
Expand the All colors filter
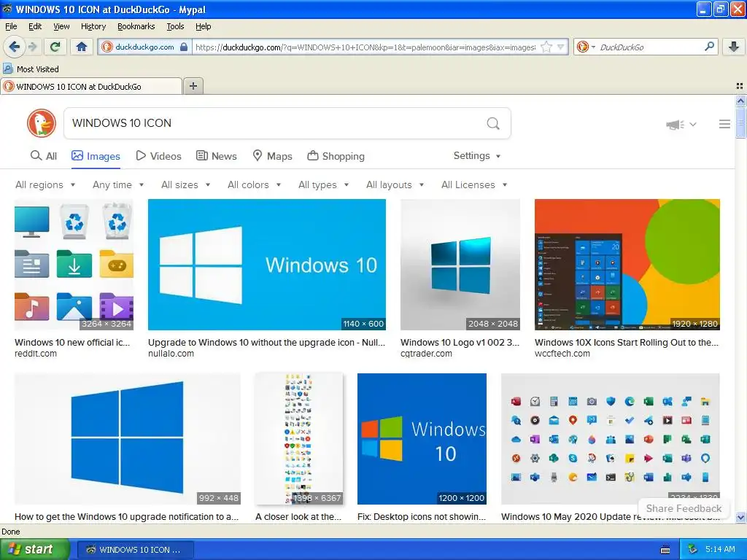pos(254,184)
